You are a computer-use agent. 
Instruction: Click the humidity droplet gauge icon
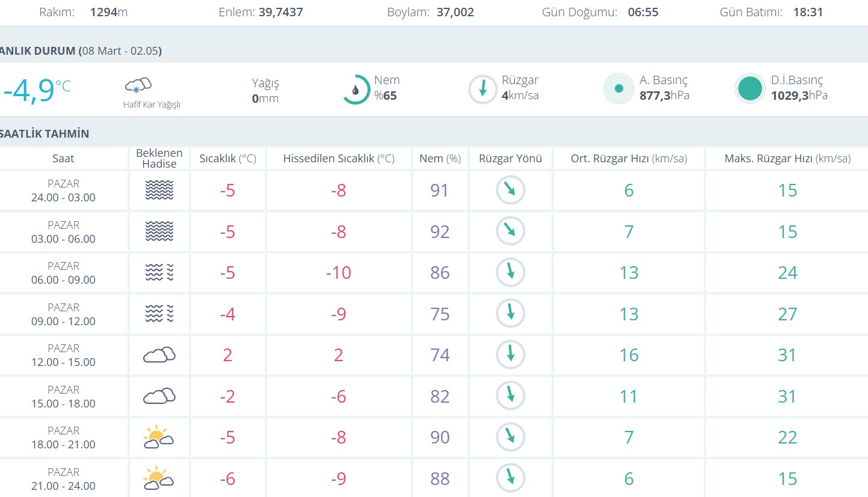click(356, 90)
